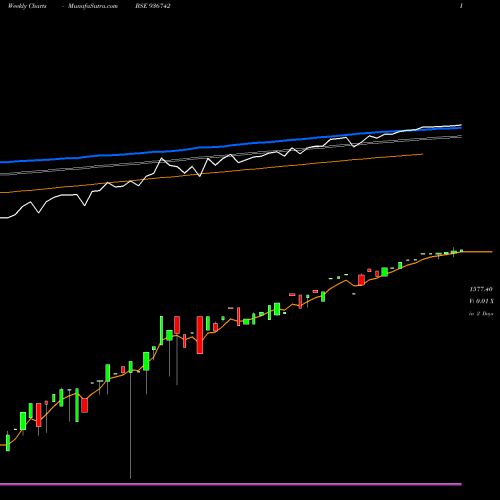The height and width of the screenshot is (500, 500).
Task: Click the candlestick with the longest lower wick
Action: [130, 420]
